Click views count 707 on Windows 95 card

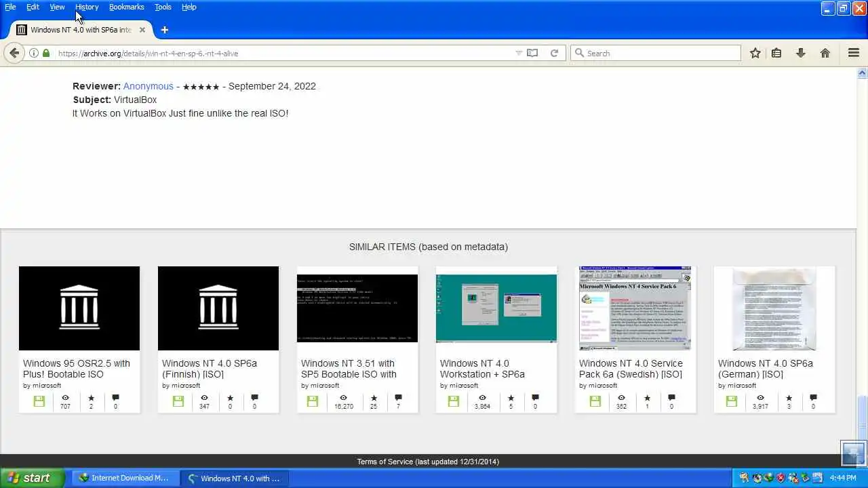65,407
